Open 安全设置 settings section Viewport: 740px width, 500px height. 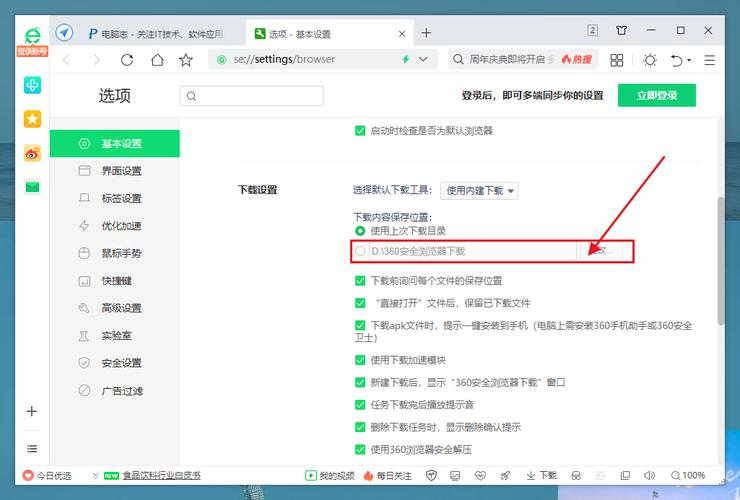tap(115, 363)
